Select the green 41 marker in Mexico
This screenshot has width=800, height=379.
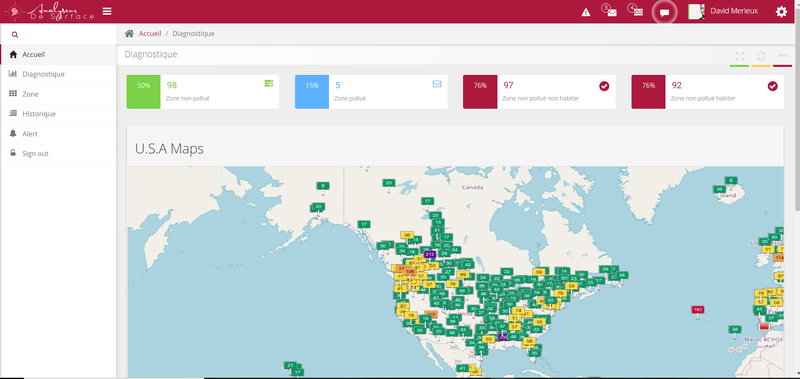(462, 368)
